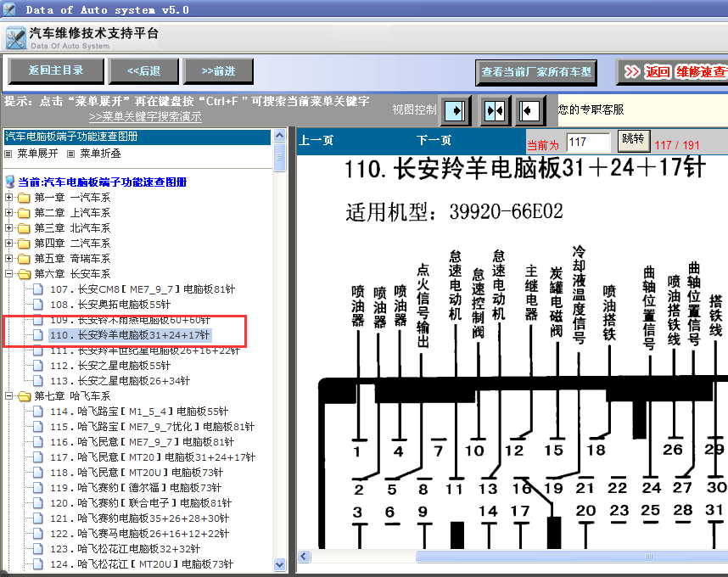Click the page icon of item 120 哈飞赛豹
728x577 pixels.
(x=38, y=503)
